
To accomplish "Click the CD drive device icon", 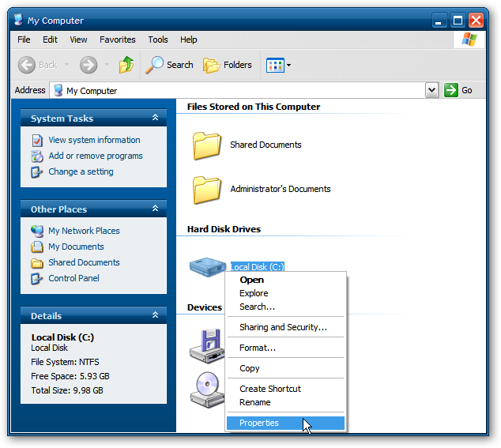I will (x=208, y=390).
